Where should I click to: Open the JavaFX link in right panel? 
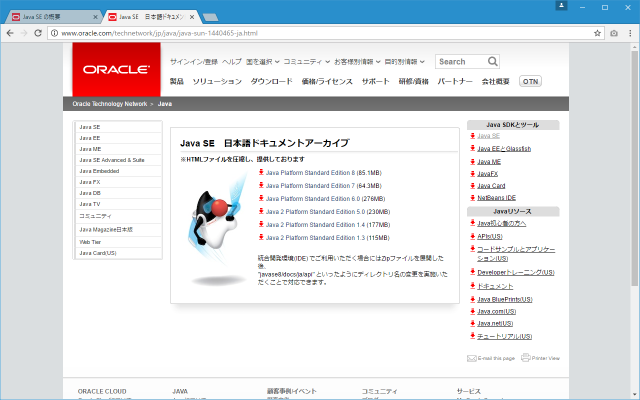click(488, 174)
